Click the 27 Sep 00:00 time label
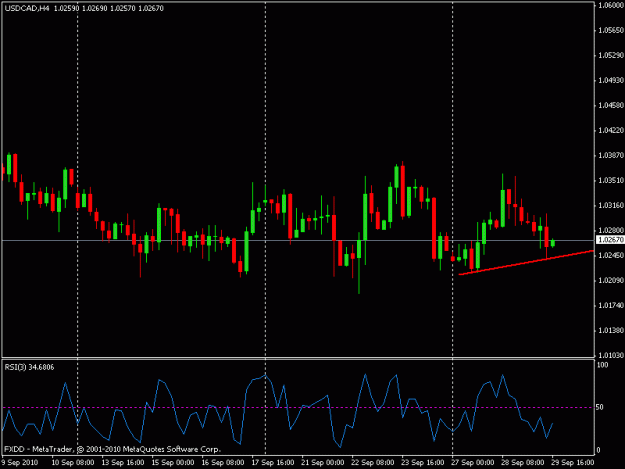Viewport: 625px width, 469px height. click(x=473, y=463)
